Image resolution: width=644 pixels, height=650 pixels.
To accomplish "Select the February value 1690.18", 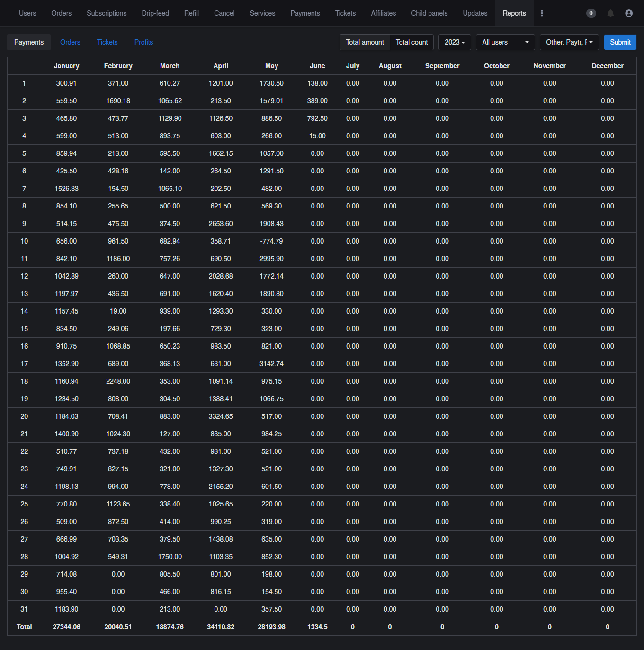I will 118,101.
